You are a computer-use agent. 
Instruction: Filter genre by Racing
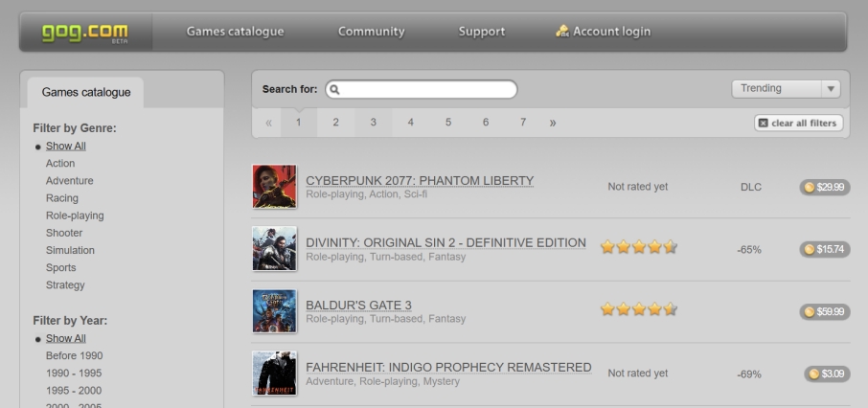[62, 198]
